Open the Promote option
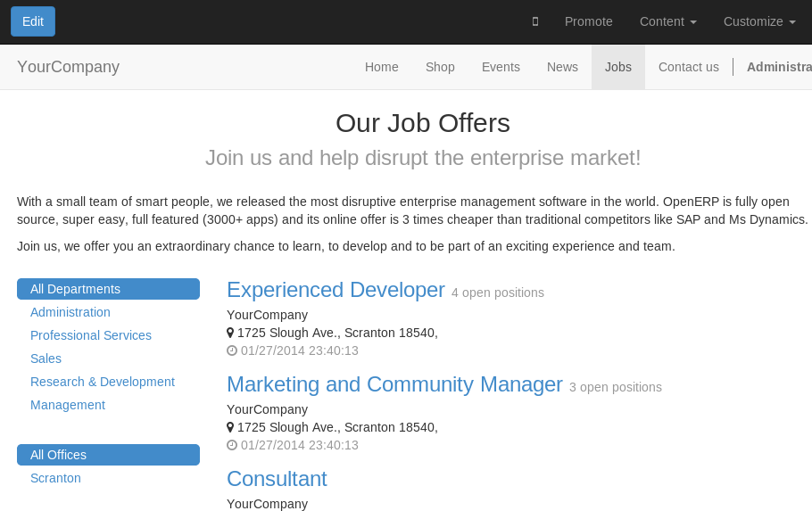Screen dimensions: 812x511 (x=588, y=21)
